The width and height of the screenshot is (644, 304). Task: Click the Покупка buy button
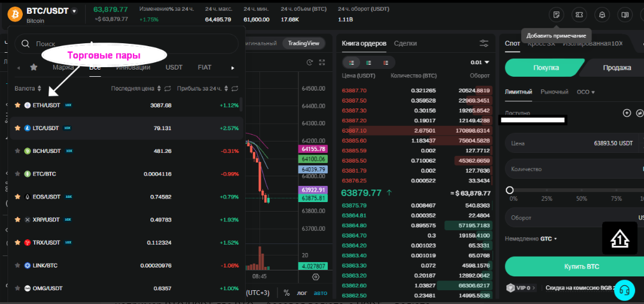tap(545, 68)
